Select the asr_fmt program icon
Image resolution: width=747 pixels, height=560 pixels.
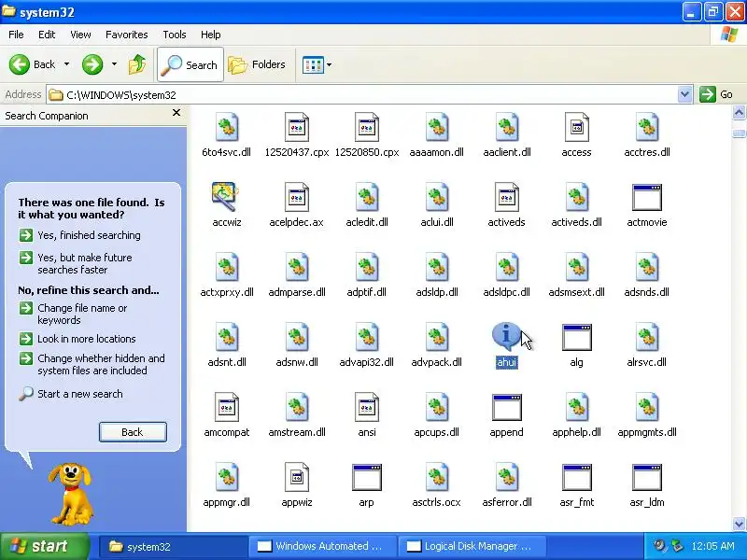(577, 477)
